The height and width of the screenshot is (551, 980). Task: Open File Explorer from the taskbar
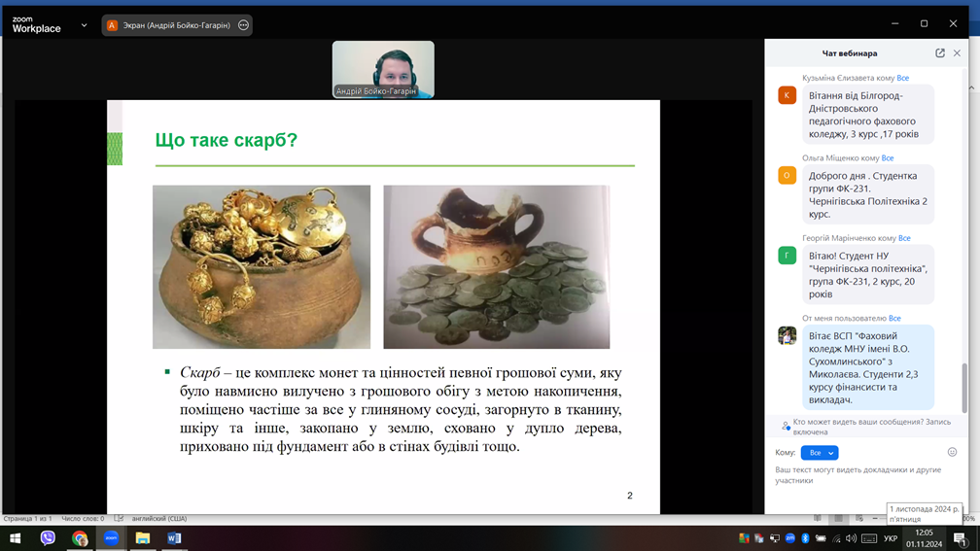pyautogui.click(x=143, y=537)
